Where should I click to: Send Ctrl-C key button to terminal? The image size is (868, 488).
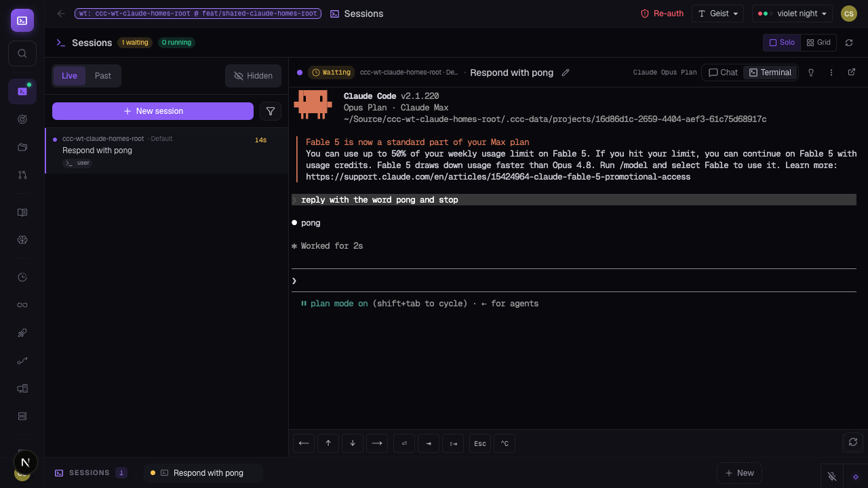point(505,443)
